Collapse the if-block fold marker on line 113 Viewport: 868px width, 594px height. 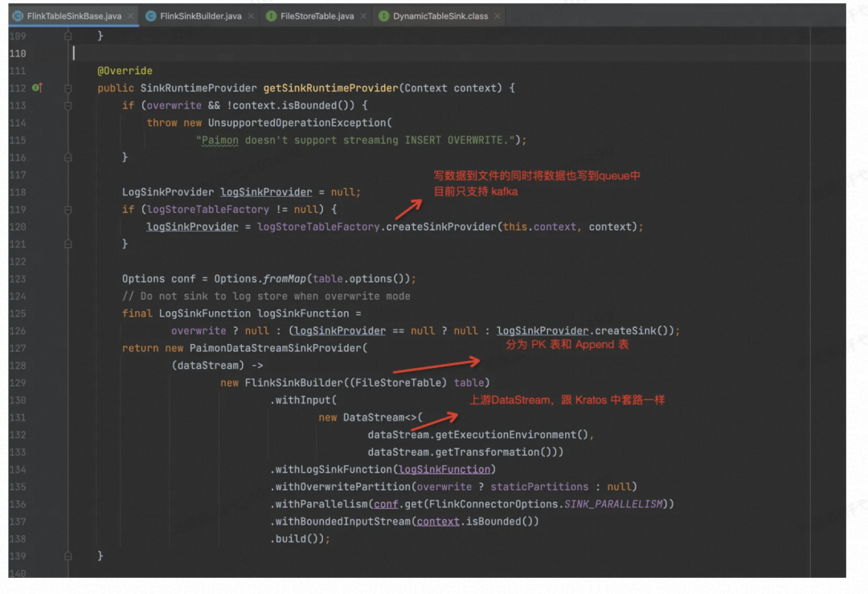[x=68, y=105]
